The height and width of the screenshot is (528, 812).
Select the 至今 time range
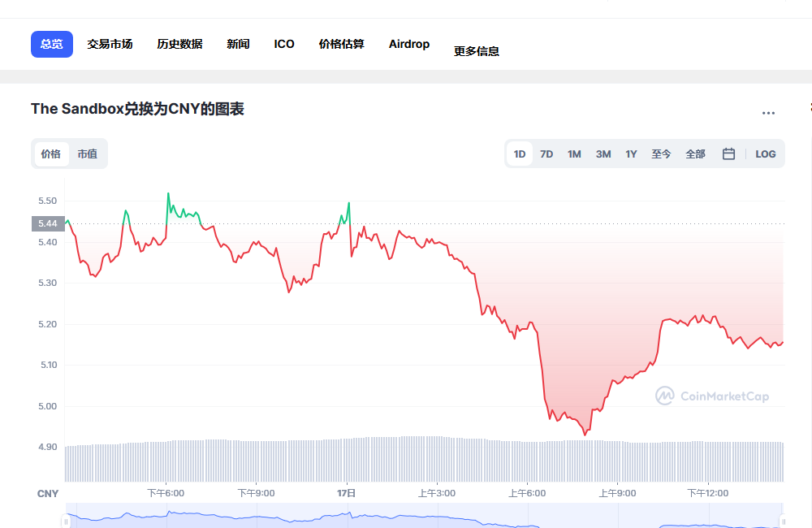[661, 154]
